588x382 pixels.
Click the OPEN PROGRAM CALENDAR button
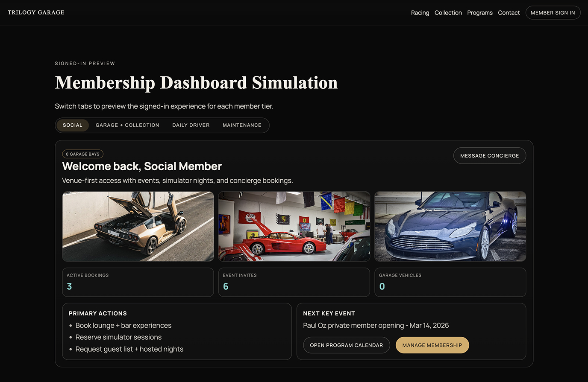point(347,345)
